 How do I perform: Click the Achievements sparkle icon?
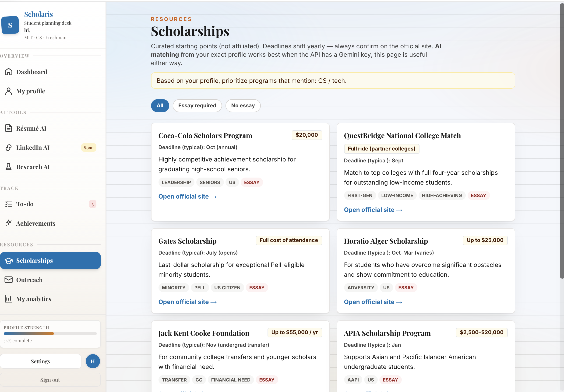(9, 223)
